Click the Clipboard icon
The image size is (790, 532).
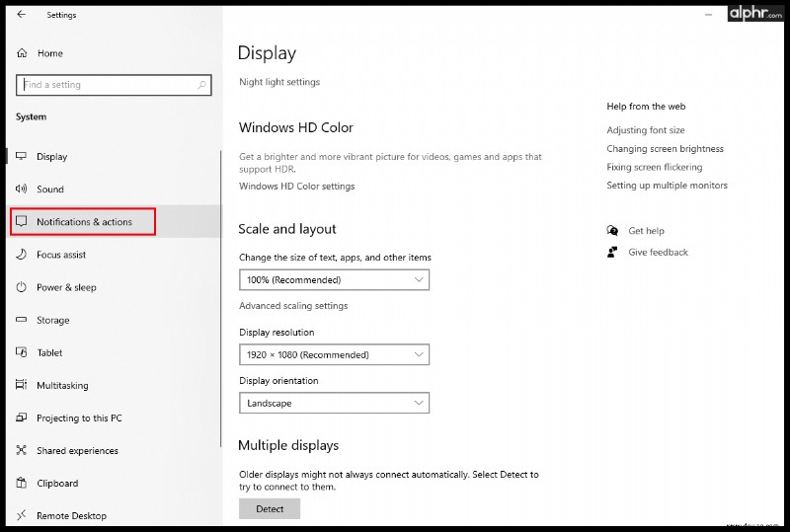coord(21,483)
